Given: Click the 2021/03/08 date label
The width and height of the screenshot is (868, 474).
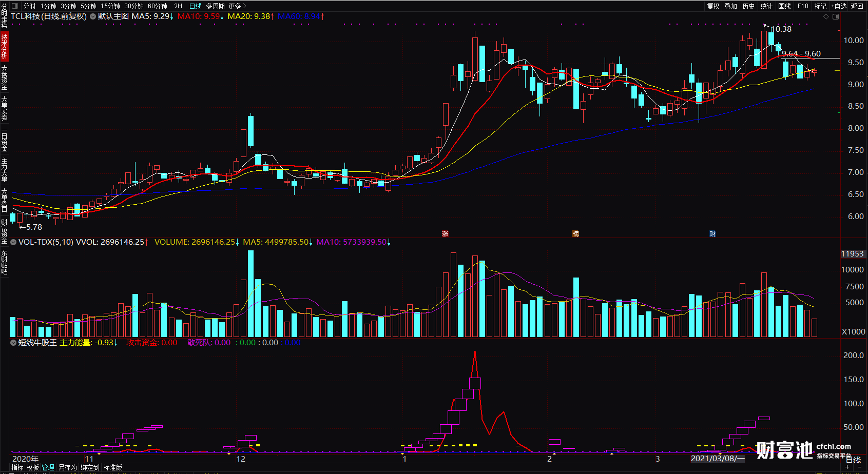Looking at the screenshot, I should tap(718, 459).
